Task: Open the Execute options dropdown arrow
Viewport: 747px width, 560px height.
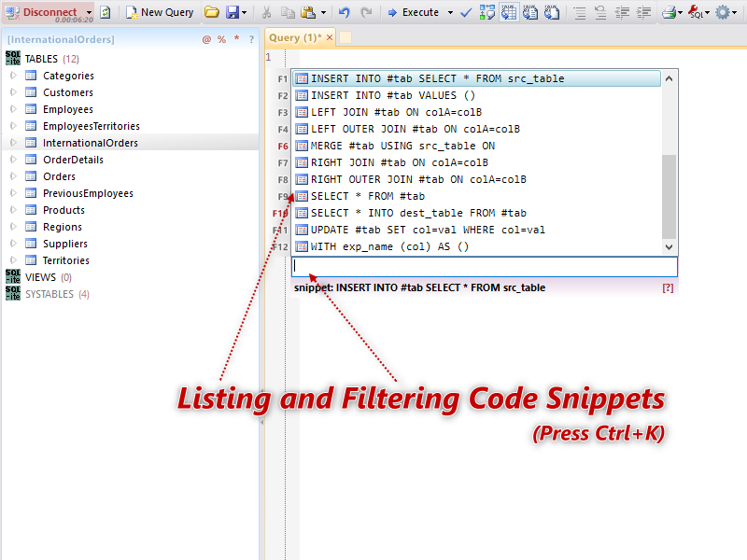Action: (x=450, y=13)
